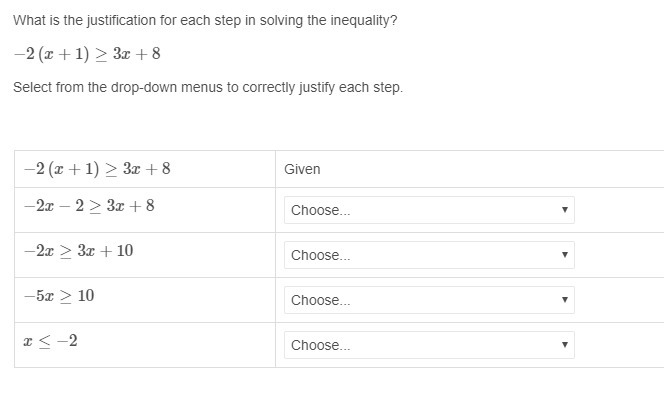The height and width of the screenshot is (407, 664).
Task: Click the 'Select from the drop-down menus' instruction
Action: tap(208, 87)
